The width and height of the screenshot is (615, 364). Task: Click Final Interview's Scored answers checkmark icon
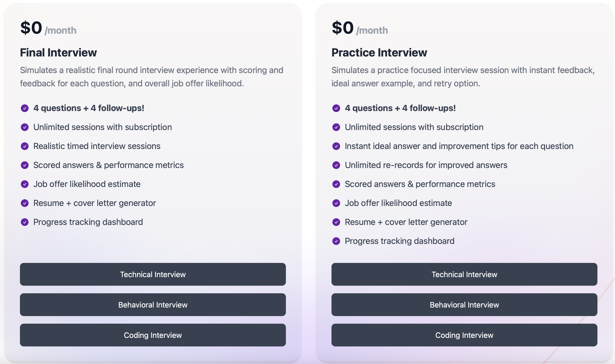pyautogui.click(x=24, y=165)
